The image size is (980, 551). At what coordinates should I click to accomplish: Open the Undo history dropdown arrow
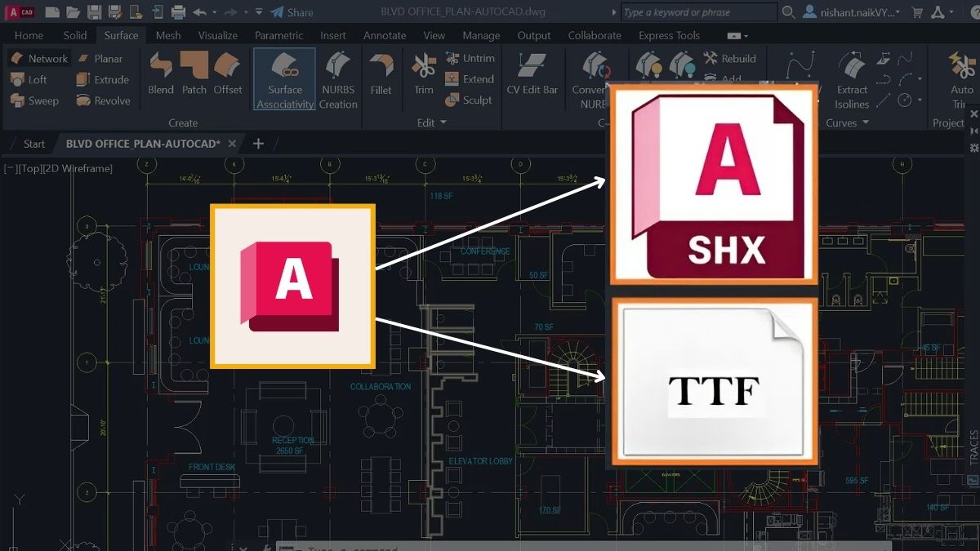click(x=214, y=12)
